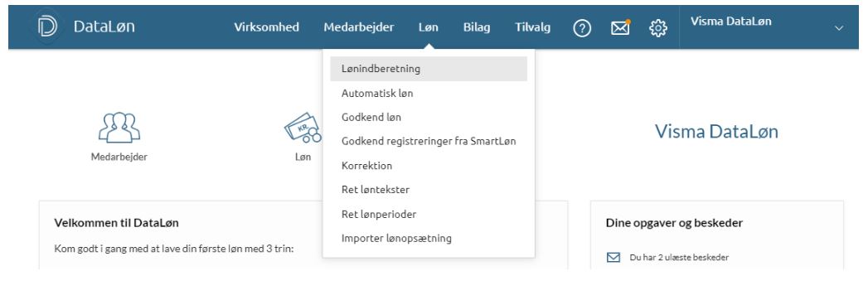Open the messages envelope icon
868x305 pixels.
[621, 27]
